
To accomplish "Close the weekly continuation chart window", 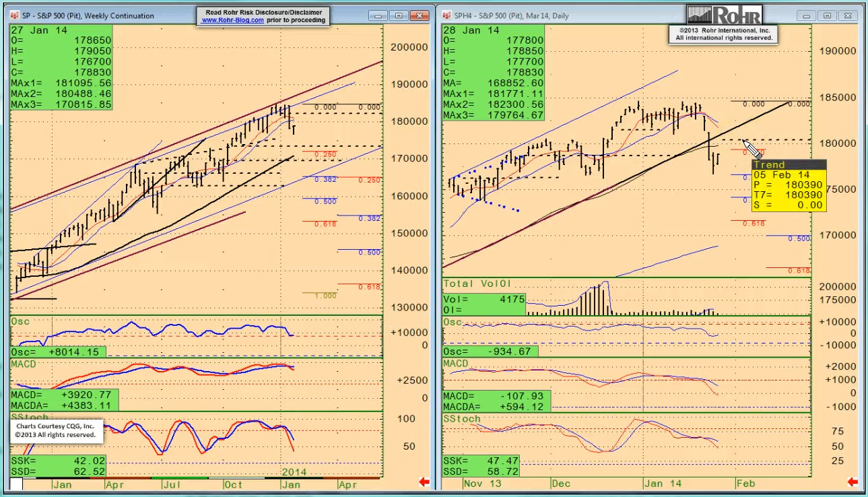I will 422,15.
